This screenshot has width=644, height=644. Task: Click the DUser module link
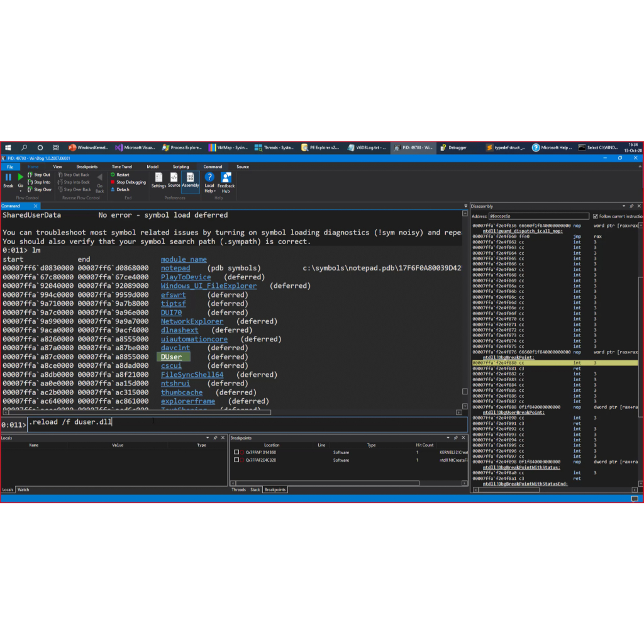click(x=171, y=357)
